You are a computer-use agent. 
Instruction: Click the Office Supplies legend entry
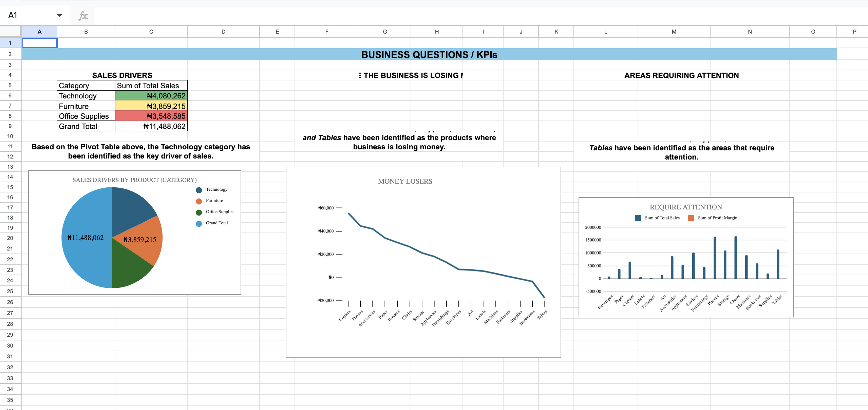tap(215, 212)
